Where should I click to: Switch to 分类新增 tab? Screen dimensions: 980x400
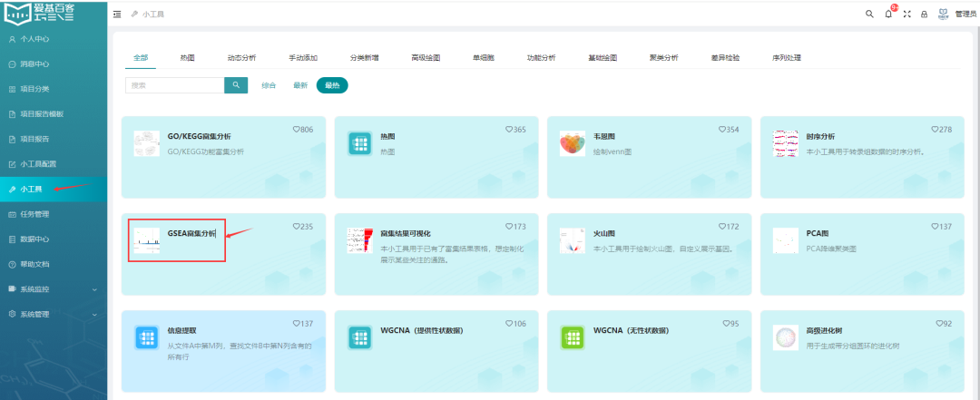(365, 57)
